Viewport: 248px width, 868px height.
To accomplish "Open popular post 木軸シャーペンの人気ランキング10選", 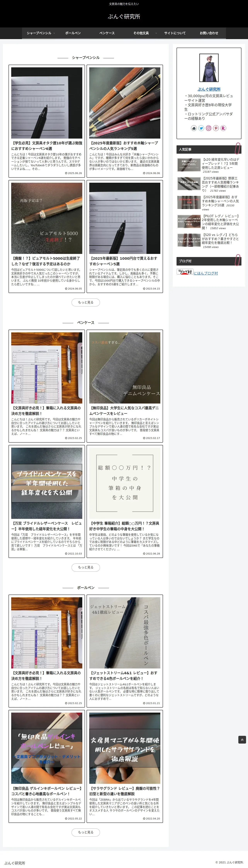I will click(209, 203).
